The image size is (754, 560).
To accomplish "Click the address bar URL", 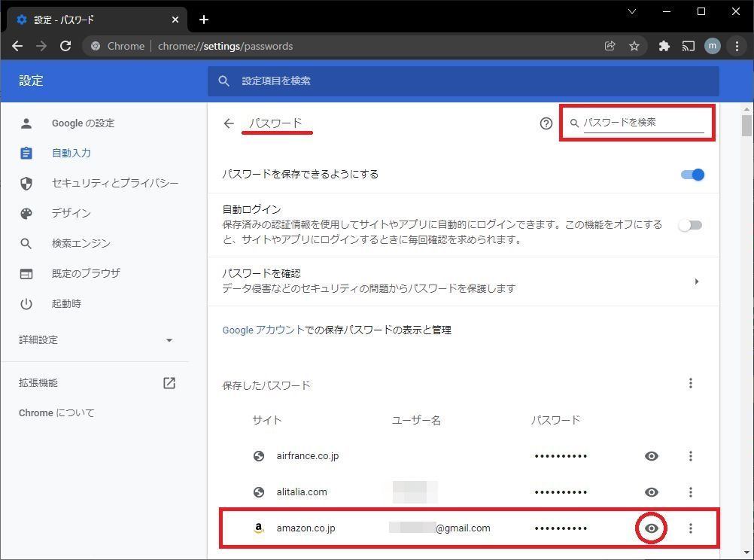I will point(225,46).
